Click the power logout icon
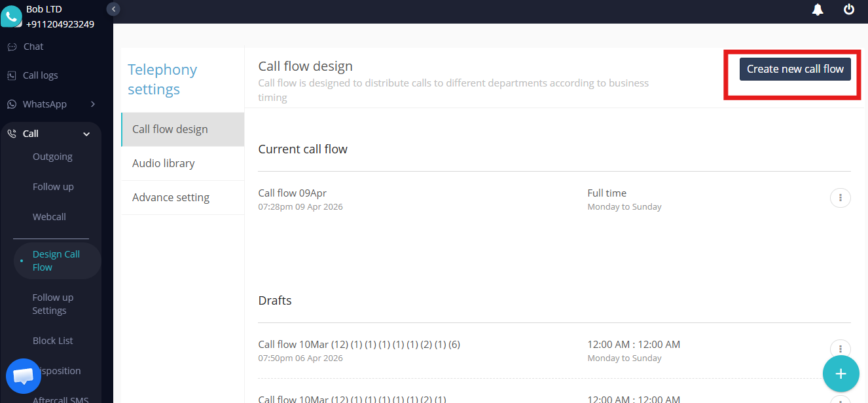 [x=849, y=9]
